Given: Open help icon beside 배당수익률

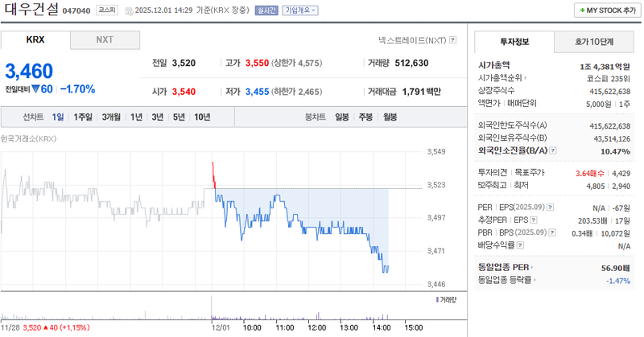Looking at the screenshot, I should [x=520, y=245].
